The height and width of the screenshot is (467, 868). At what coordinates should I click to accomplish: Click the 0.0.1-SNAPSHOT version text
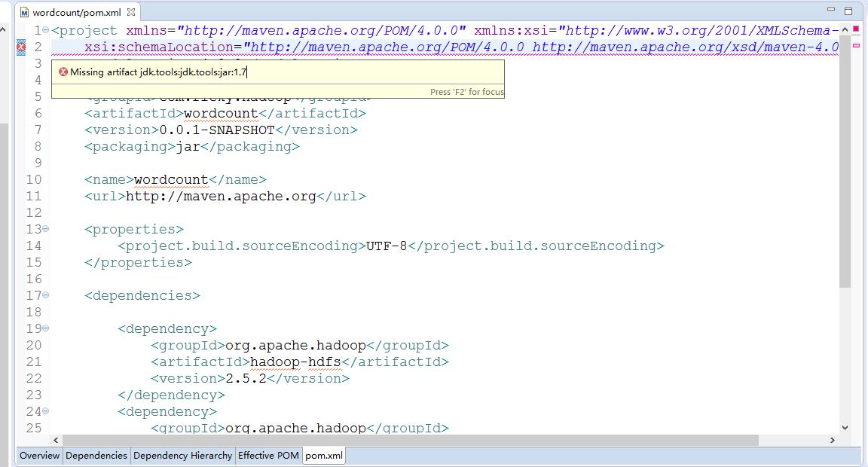point(217,130)
